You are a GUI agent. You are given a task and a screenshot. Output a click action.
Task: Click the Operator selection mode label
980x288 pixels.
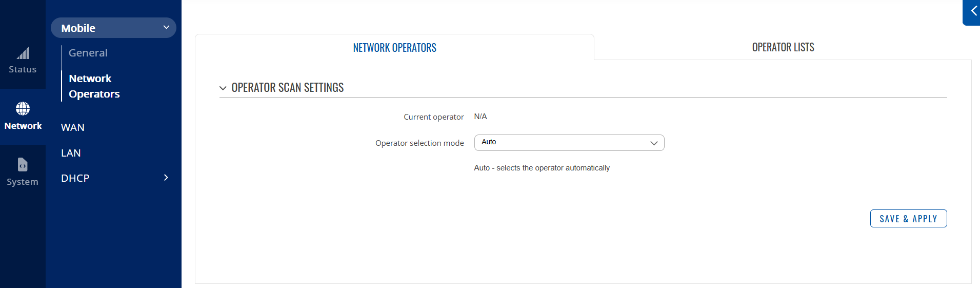pos(419,143)
